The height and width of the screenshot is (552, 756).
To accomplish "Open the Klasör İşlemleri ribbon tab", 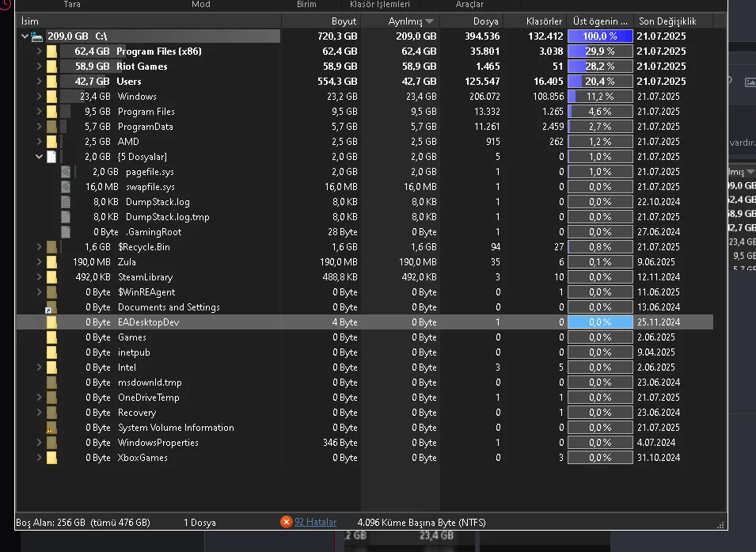I will (x=380, y=4).
